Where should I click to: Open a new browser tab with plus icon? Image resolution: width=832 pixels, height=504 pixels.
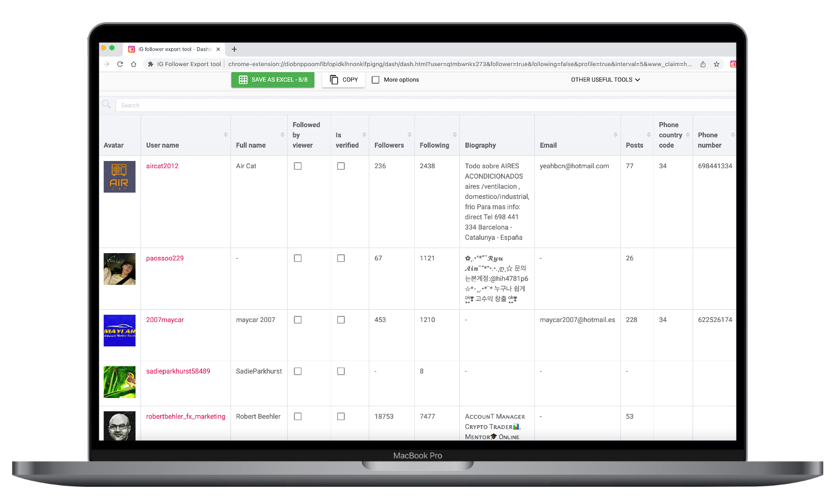234,49
